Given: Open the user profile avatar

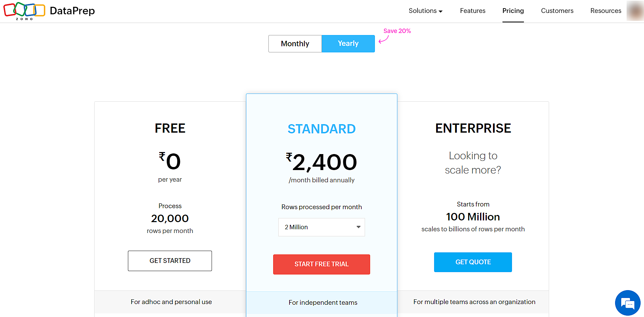Looking at the screenshot, I should pyautogui.click(x=635, y=11).
